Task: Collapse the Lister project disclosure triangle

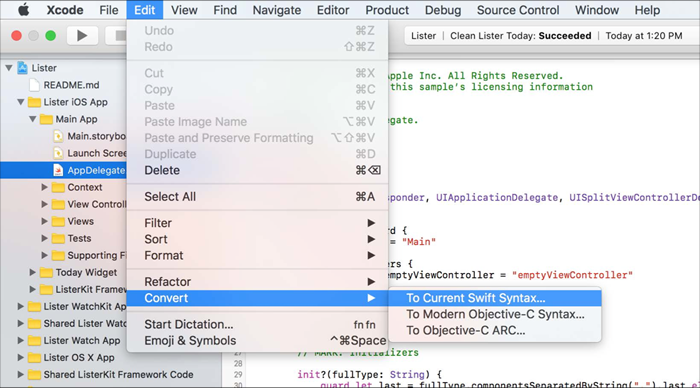Action: [x=9, y=68]
